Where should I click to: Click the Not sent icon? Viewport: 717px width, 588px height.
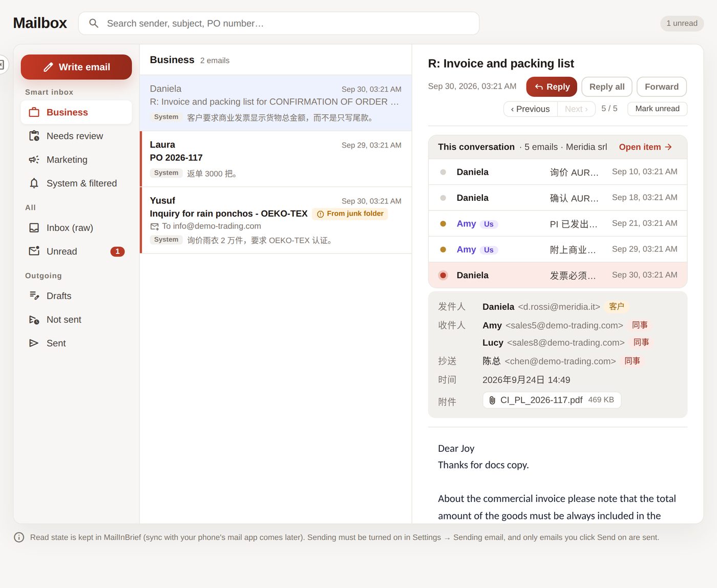pyautogui.click(x=34, y=320)
